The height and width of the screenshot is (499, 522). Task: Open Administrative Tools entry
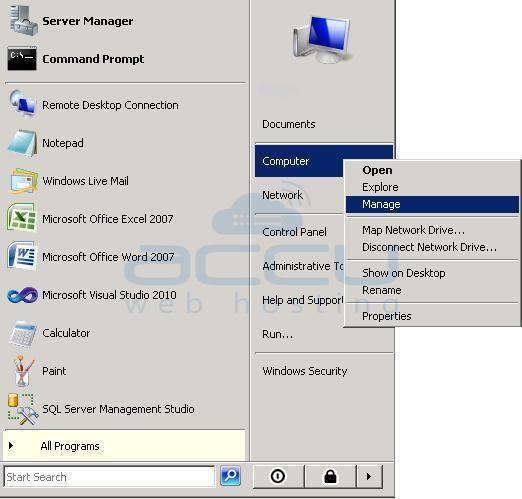tap(303, 266)
